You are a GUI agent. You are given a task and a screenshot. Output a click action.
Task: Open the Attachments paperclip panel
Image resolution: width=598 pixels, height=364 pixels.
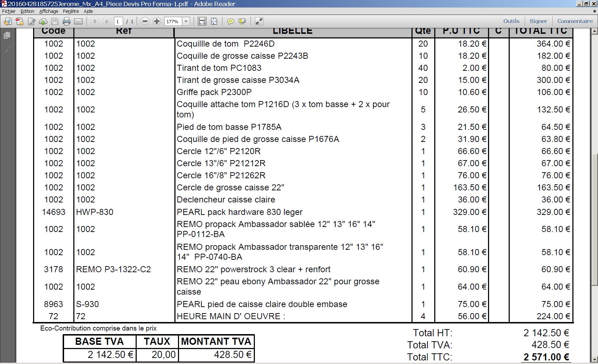point(7,51)
